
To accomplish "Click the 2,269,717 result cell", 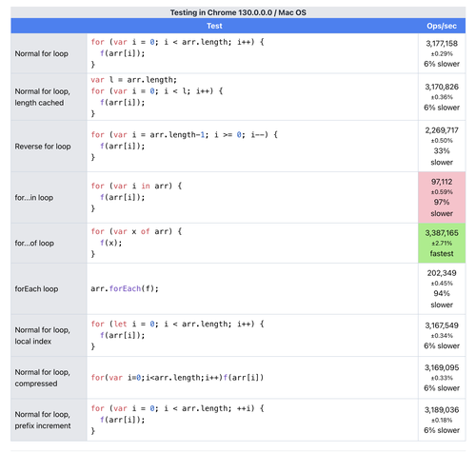I will point(442,147).
